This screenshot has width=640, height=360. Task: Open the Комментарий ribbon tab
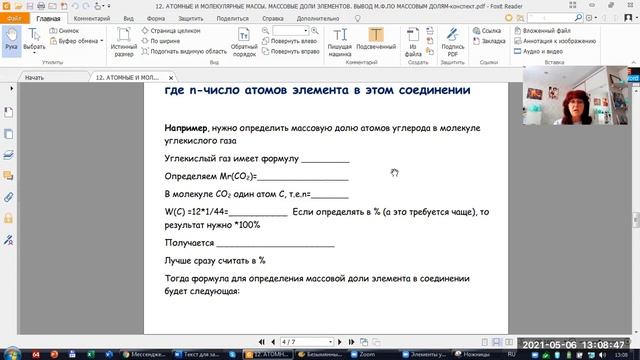pyautogui.click(x=92, y=18)
